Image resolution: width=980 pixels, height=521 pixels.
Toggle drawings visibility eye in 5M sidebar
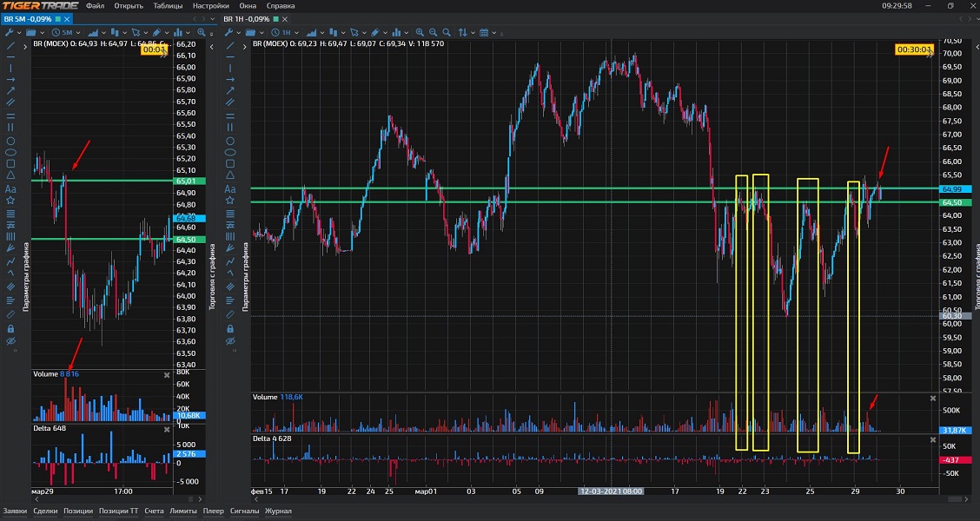click(10, 341)
